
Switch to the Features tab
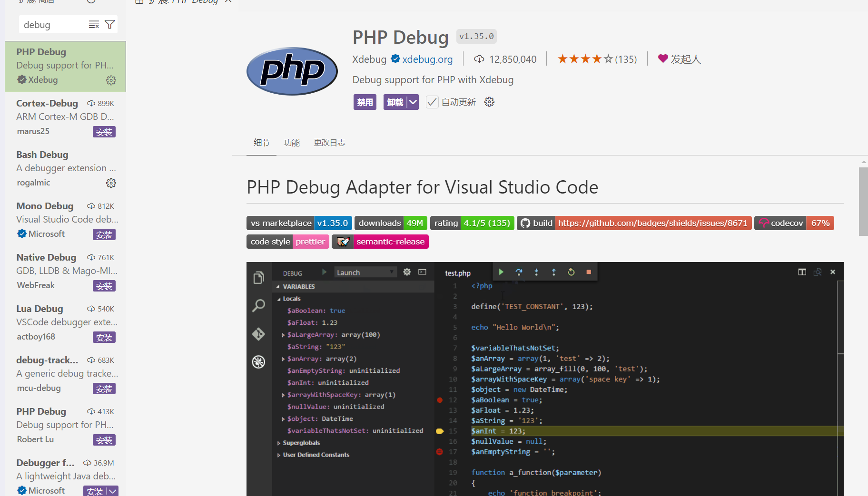[291, 143]
